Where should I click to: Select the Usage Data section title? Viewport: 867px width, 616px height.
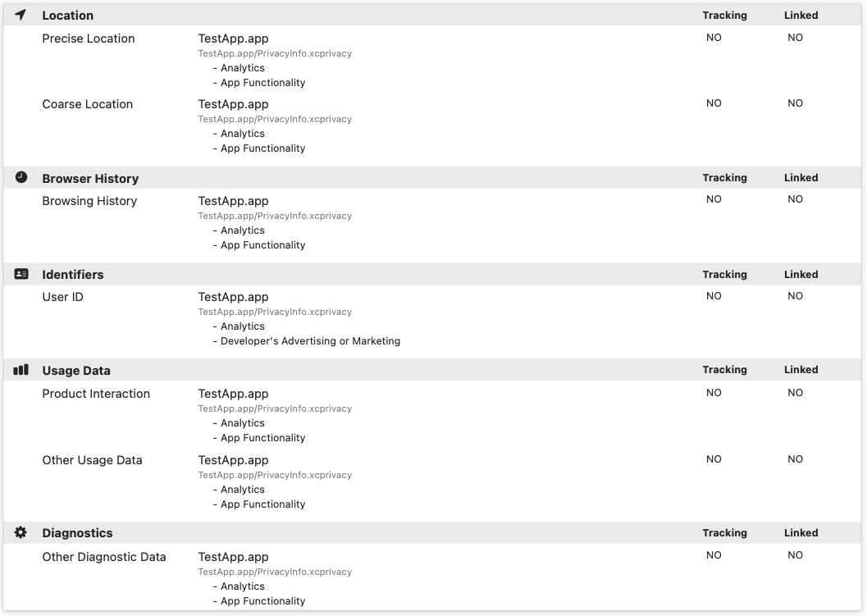(x=76, y=371)
